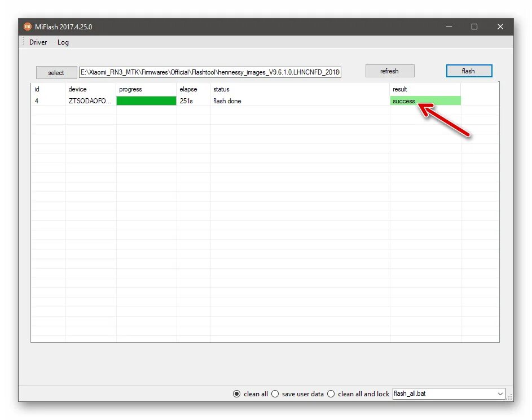532x420 pixels.
Task: Click the progress column header
Action: click(x=146, y=89)
